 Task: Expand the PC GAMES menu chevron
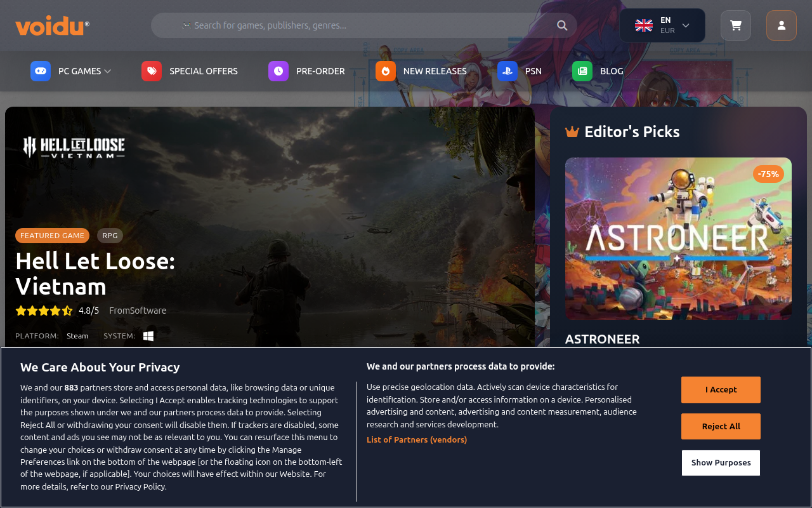[x=108, y=71]
